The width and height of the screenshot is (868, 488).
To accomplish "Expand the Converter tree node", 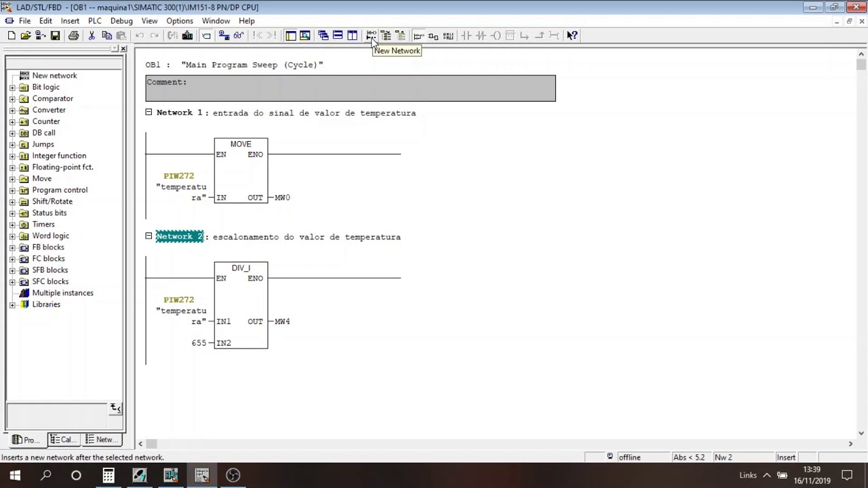I will coord(12,110).
